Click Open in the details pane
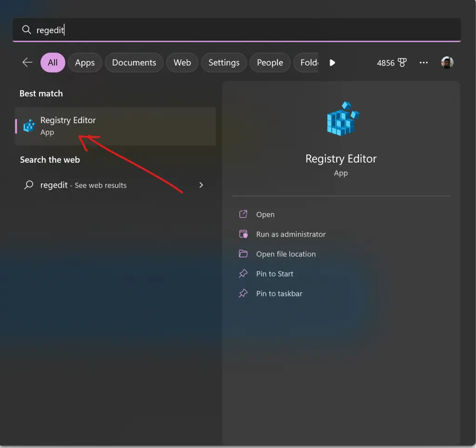This screenshot has width=476, height=448. (x=265, y=215)
